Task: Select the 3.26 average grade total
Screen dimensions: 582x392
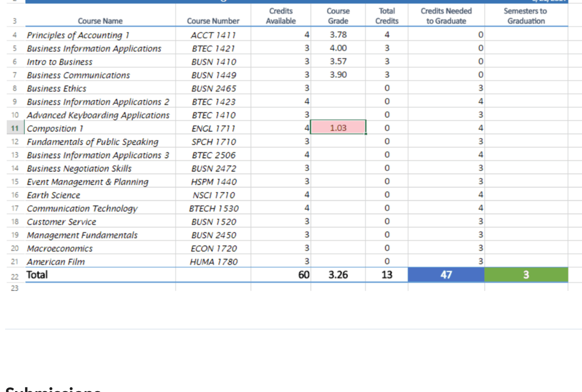Action: (x=338, y=275)
